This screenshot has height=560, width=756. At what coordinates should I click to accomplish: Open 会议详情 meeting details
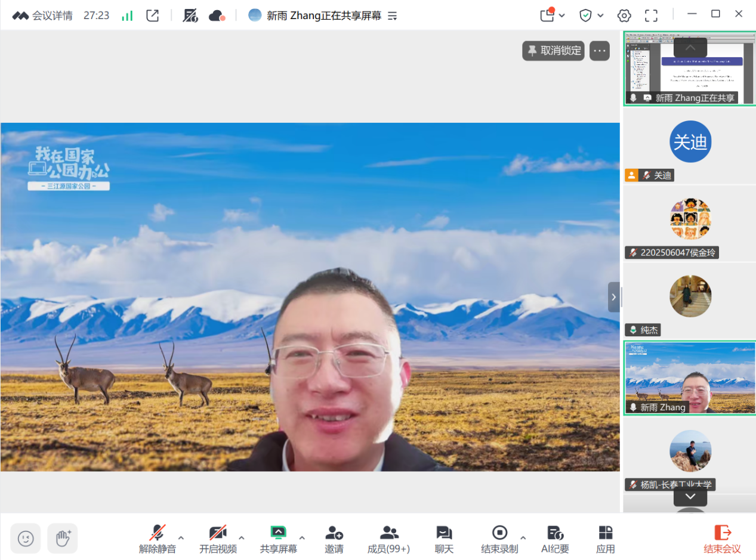43,16
